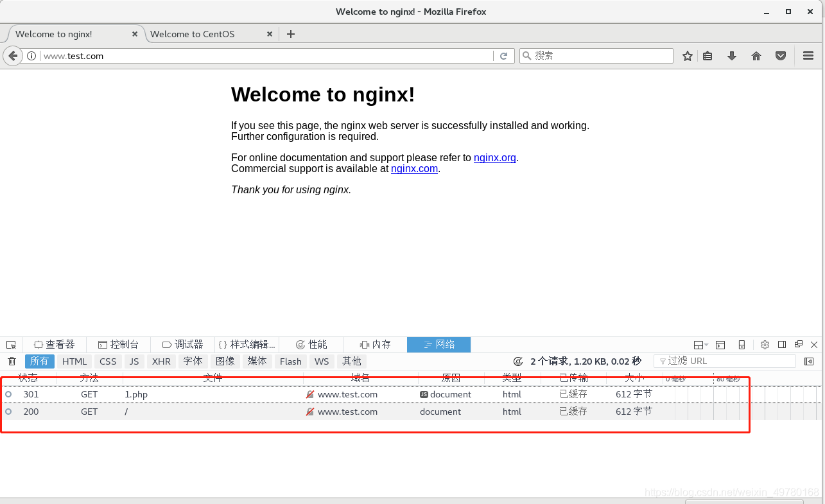Open the Pocket shield icon

click(781, 56)
